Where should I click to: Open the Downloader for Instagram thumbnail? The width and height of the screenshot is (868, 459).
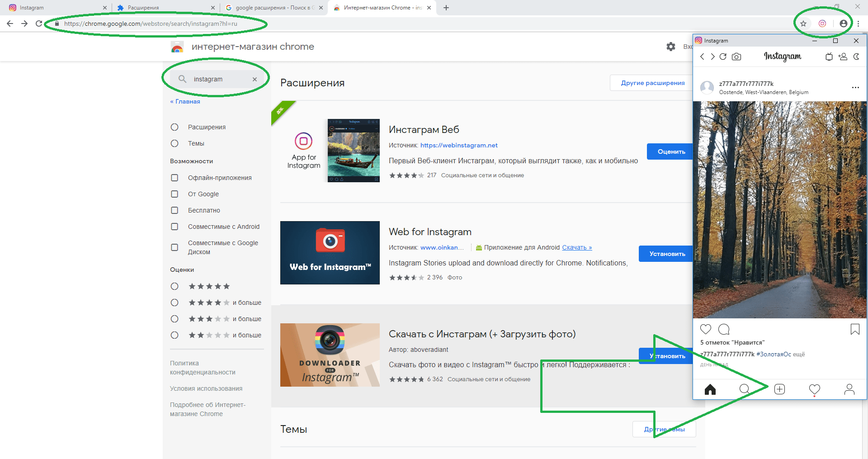330,355
